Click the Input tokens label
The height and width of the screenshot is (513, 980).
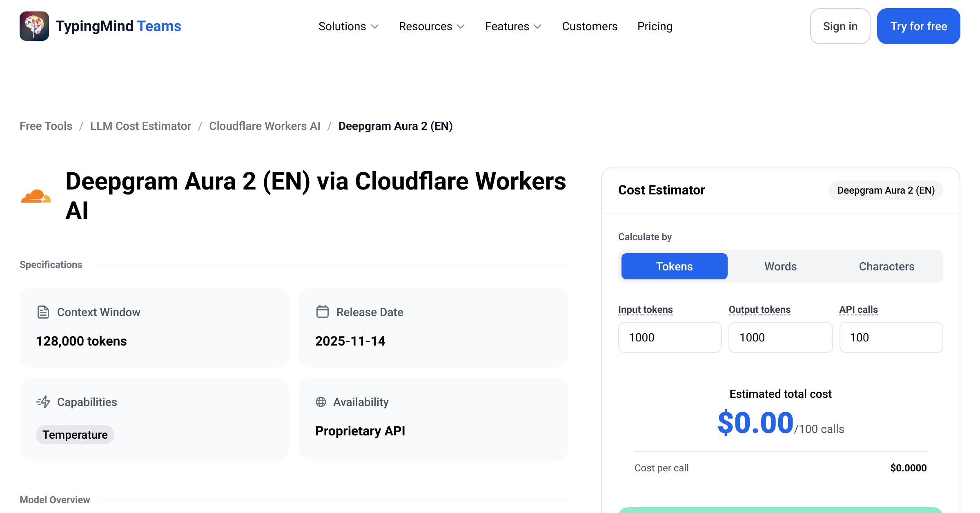(646, 310)
